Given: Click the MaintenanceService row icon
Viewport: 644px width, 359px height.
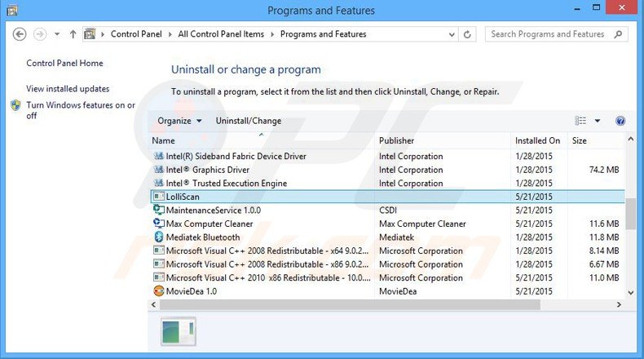Looking at the screenshot, I should [x=158, y=211].
